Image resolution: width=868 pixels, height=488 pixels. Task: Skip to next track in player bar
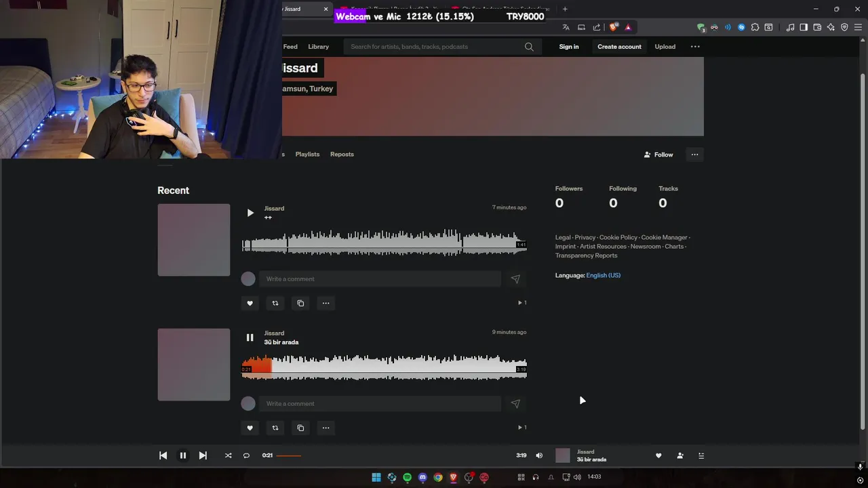pyautogui.click(x=202, y=455)
